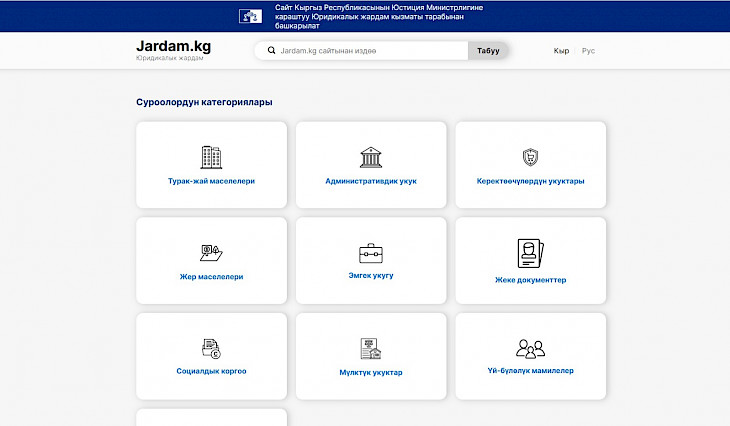Click the search magnifier icon

pyautogui.click(x=271, y=50)
